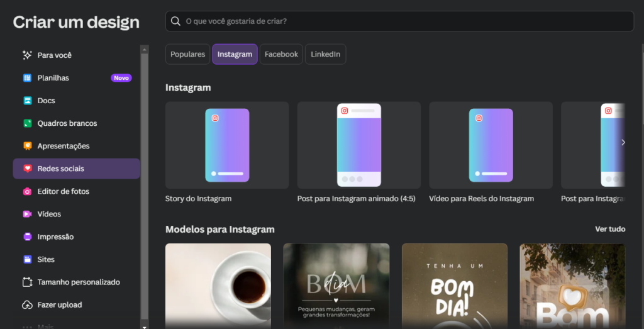The height and width of the screenshot is (329, 644).
Task: Open the Planilhas category
Action: (76, 78)
